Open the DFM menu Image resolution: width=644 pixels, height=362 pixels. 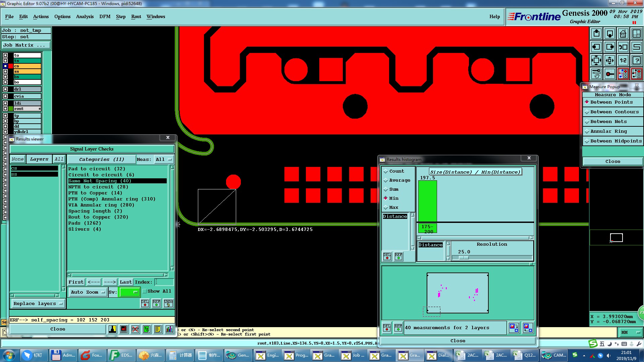click(x=105, y=16)
